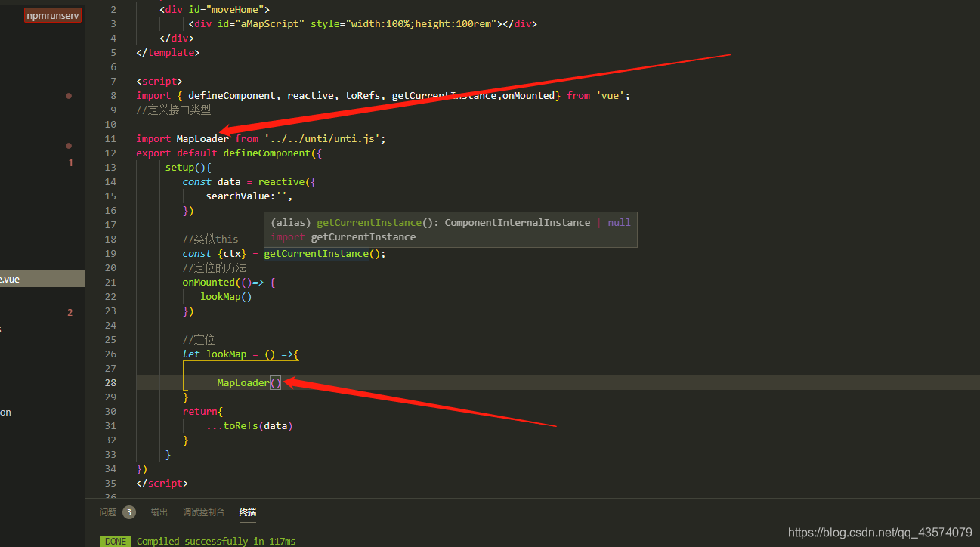Click the opening <script> tag on line 7
Image resolution: width=980 pixels, height=547 pixels.
[159, 82]
